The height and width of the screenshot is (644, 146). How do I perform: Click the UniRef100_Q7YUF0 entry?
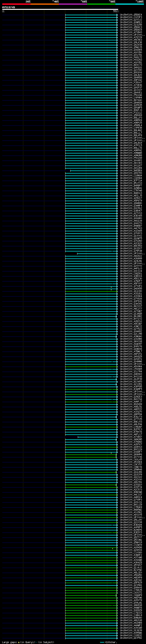(131, 286)
